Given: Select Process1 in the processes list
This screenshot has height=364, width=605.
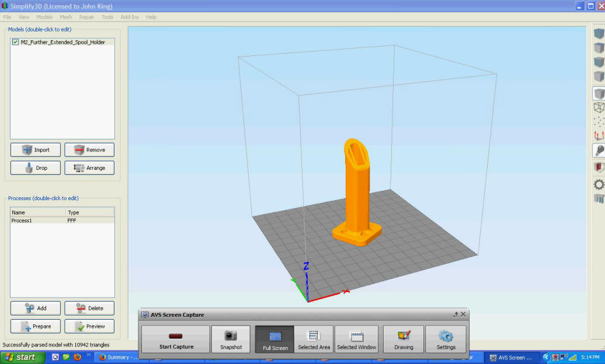Looking at the screenshot, I should [21, 221].
